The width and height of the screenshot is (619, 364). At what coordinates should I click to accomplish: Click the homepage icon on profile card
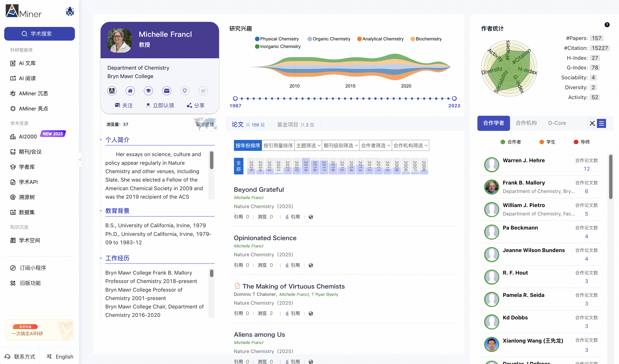(x=130, y=91)
